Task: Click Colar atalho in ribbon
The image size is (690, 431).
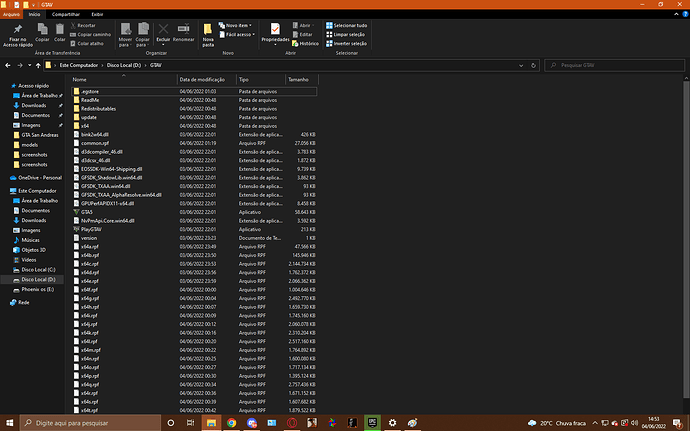Action: (87, 44)
